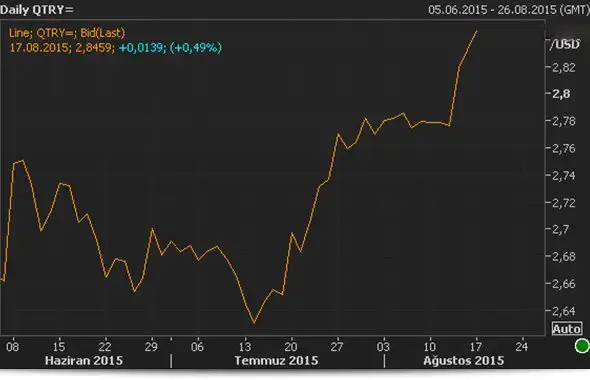Click the green status circle indicator
Image resolution: width=590 pixels, height=380 pixels.
[x=582, y=346]
